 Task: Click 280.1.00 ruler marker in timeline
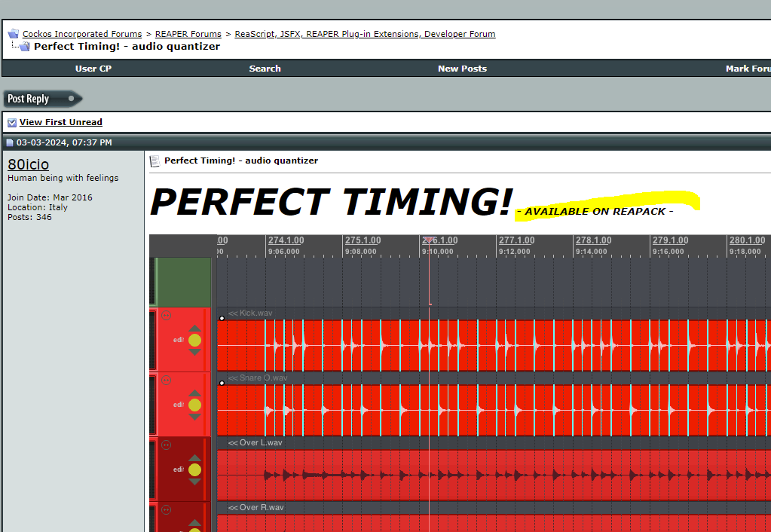click(747, 240)
